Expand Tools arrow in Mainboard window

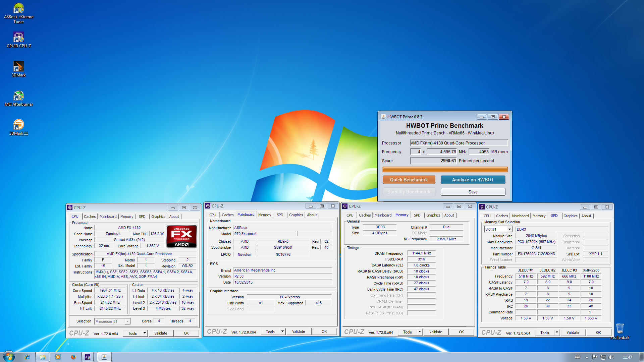pos(283,331)
